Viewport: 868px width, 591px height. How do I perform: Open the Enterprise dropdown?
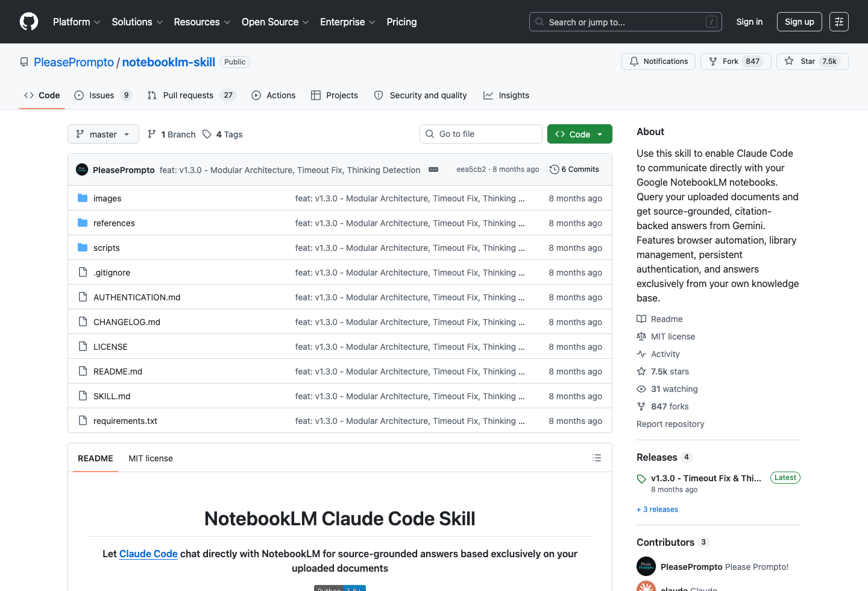[x=348, y=22]
